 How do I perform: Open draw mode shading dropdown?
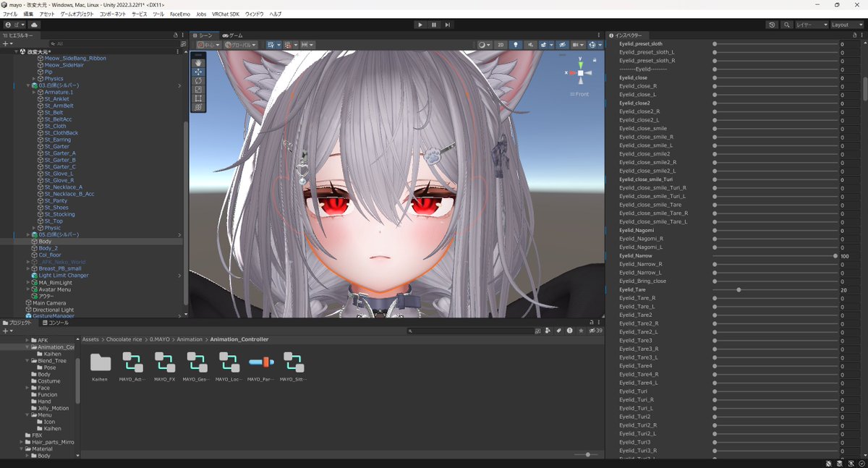coord(484,45)
